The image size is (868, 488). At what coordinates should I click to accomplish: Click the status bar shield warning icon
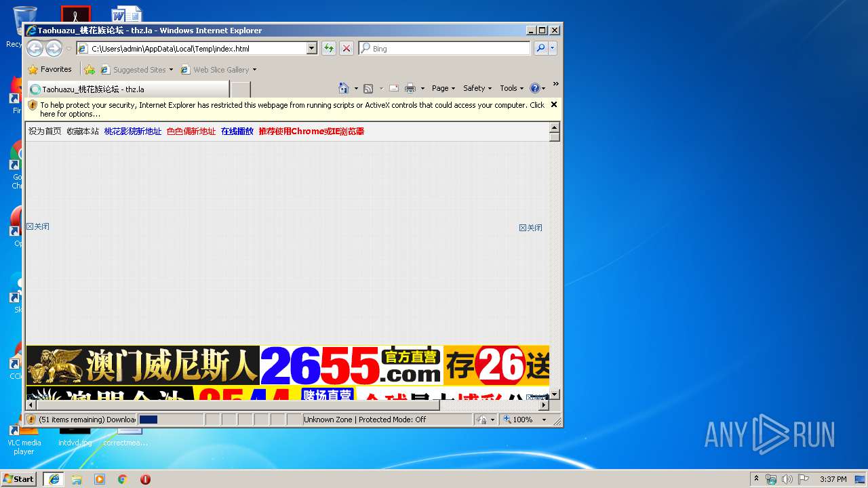click(31, 420)
